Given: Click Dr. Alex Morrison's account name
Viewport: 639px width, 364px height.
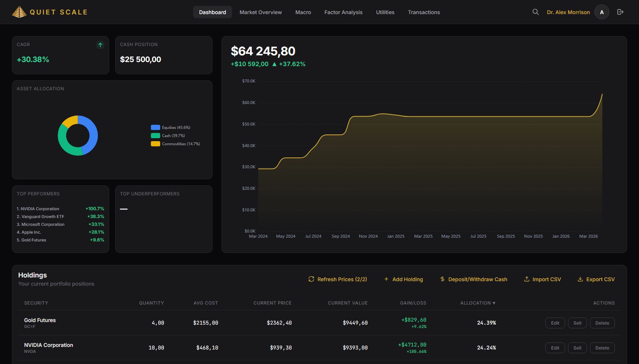Looking at the screenshot, I should [x=568, y=12].
